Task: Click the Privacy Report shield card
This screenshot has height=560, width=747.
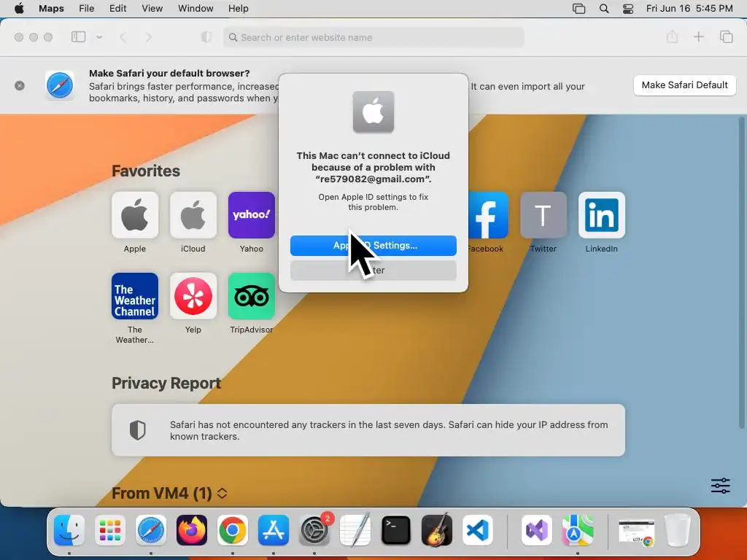Action: [x=368, y=430]
